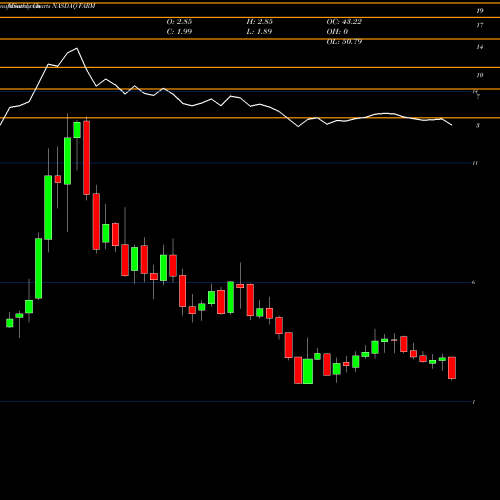Click the "6" blue gridline label
The width and height of the screenshot is (500, 500).
coord(474,282)
